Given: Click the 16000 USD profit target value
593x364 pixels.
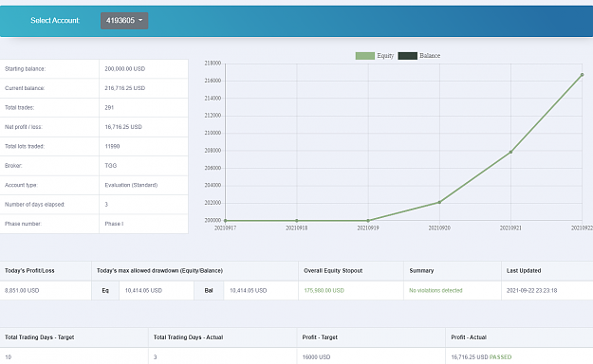Looking at the screenshot, I should pos(317,357).
